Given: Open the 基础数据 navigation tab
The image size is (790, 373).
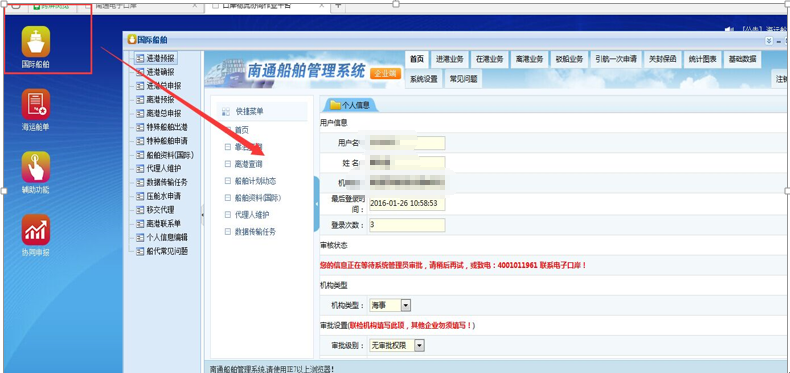Looking at the screenshot, I should tap(742, 59).
